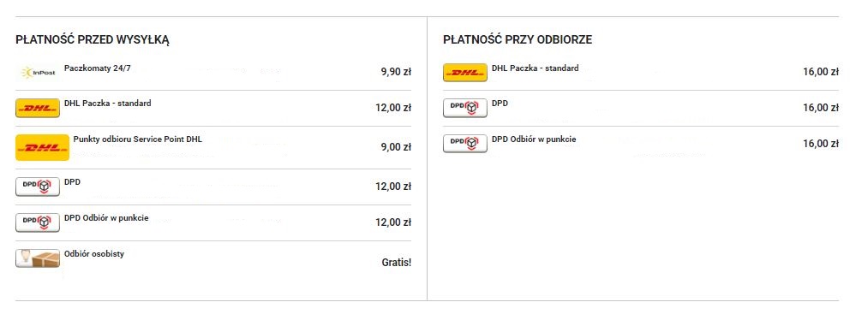Click the Płatność przed wysyłką heading
The width and height of the screenshot is (868, 320).
click(x=93, y=40)
